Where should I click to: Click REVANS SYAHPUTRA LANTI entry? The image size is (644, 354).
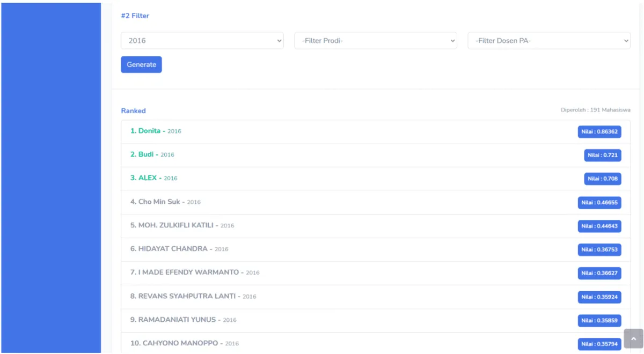pos(376,297)
